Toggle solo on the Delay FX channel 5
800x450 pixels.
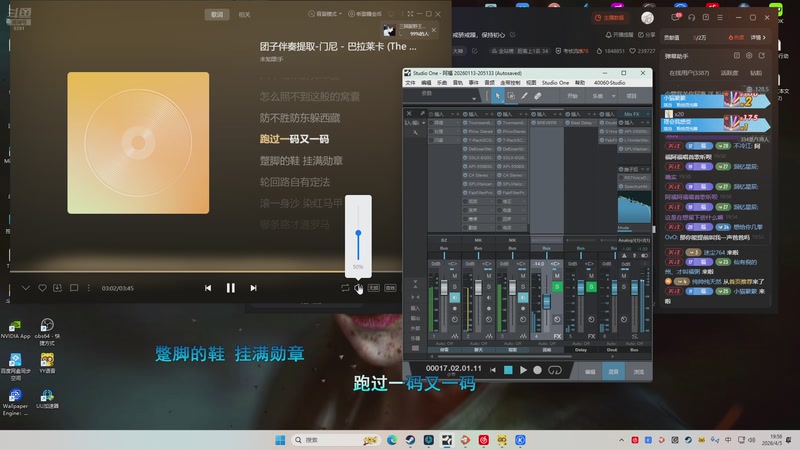591,287
